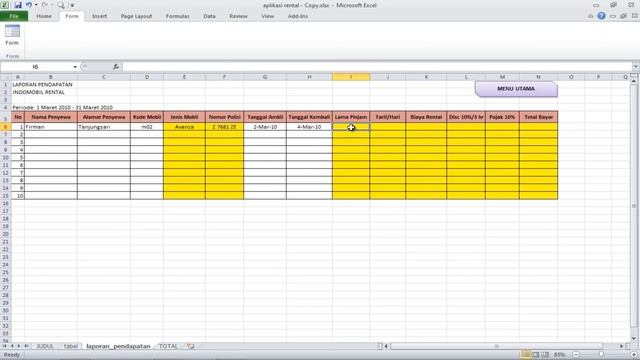Click the Name Box showing I6

(x=36, y=67)
